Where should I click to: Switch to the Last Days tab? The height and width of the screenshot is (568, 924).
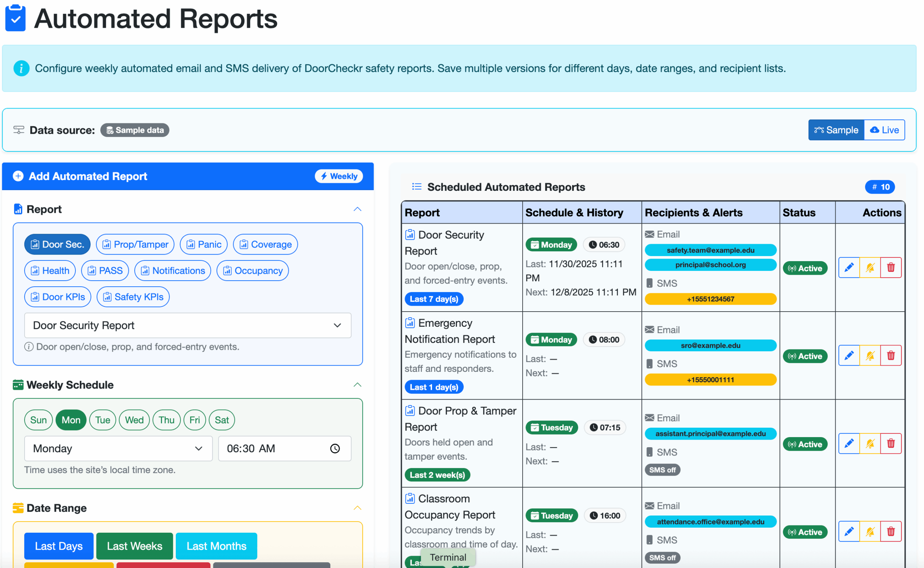(x=58, y=546)
